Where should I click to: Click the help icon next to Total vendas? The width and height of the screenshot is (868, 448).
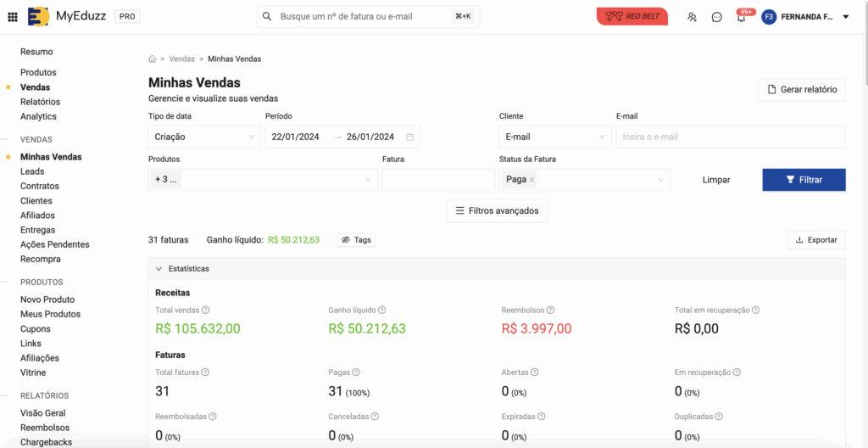pyautogui.click(x=205, y=310)
